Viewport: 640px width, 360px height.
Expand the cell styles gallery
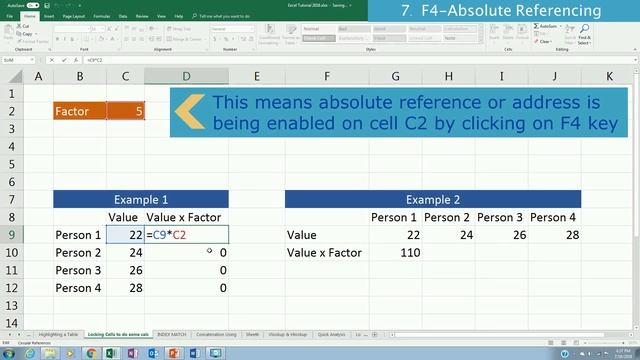pyautogui.click(x=481, y=40)
